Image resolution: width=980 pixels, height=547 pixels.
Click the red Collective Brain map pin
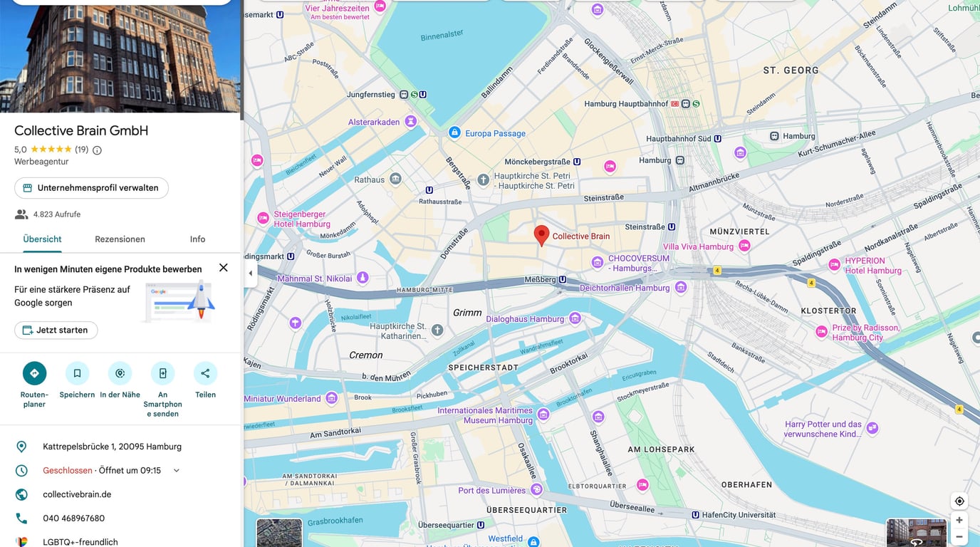[541, 236]
